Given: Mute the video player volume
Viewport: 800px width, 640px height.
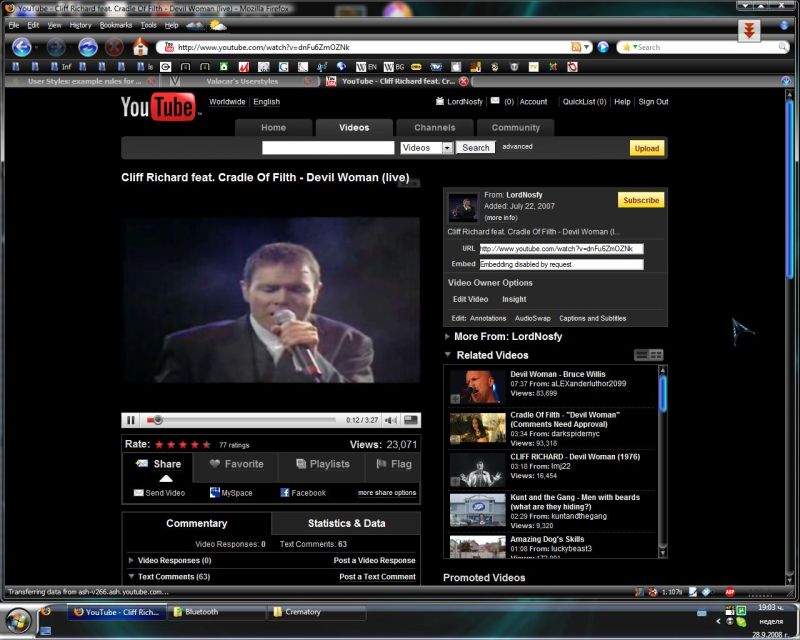Looking at the screenshot, I should click(392, 420).
